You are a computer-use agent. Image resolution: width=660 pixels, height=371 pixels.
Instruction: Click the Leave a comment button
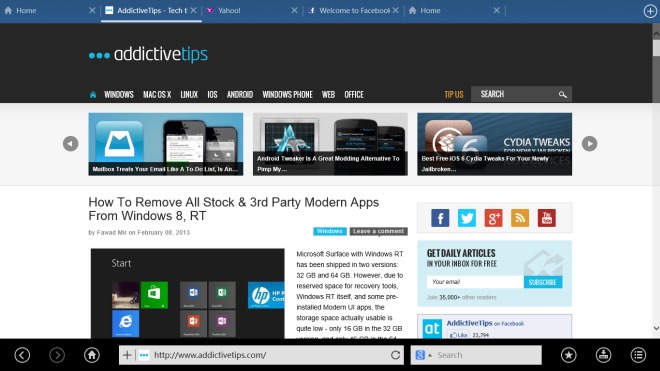point(378,231)
